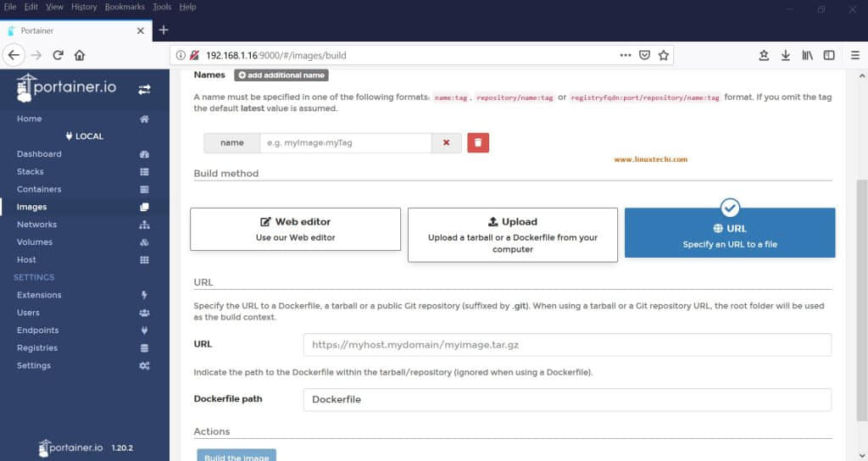Open Containers in the sidebar
The height and width of the screenshot is (461, 868).
(39, 189)
